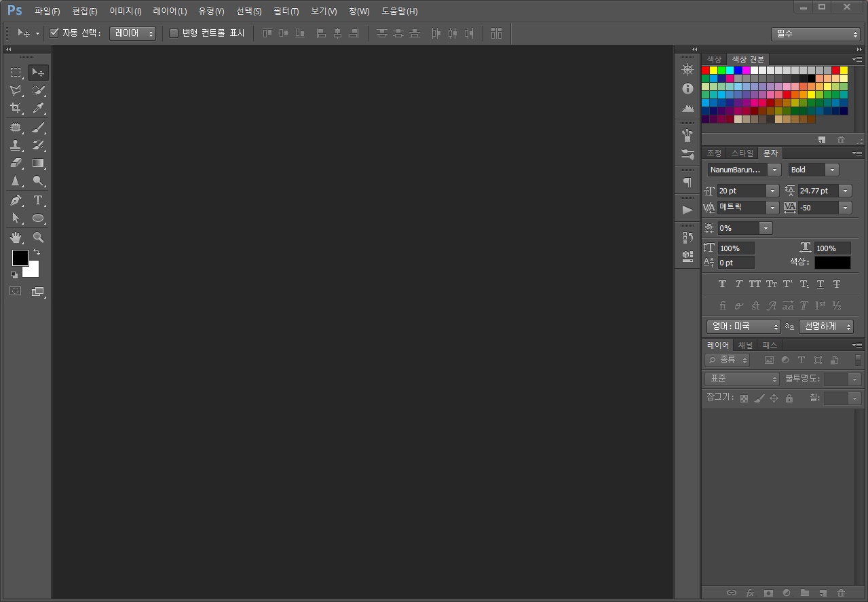The image size is (868, 602).
Task: Click the Faux Bold text style button
Action: [x=722, y=284]
